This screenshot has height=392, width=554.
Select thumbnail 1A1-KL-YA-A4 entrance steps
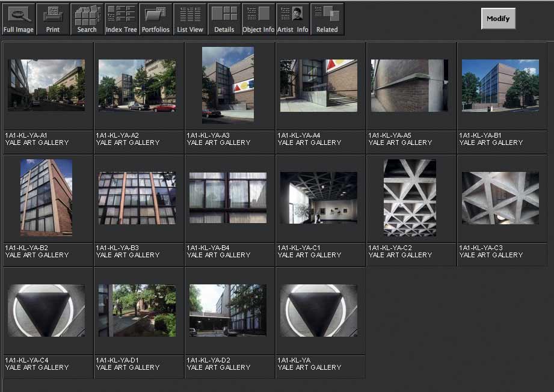click(x=319, y=85)
